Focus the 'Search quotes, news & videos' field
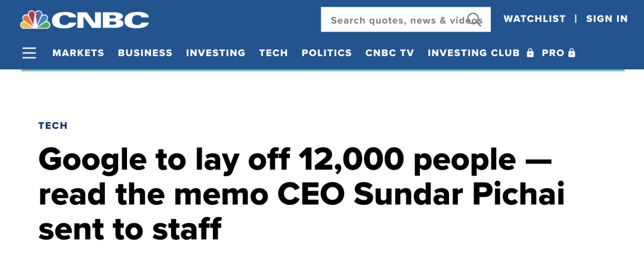This screenshot has width=644, height=255. coord(397,20)
